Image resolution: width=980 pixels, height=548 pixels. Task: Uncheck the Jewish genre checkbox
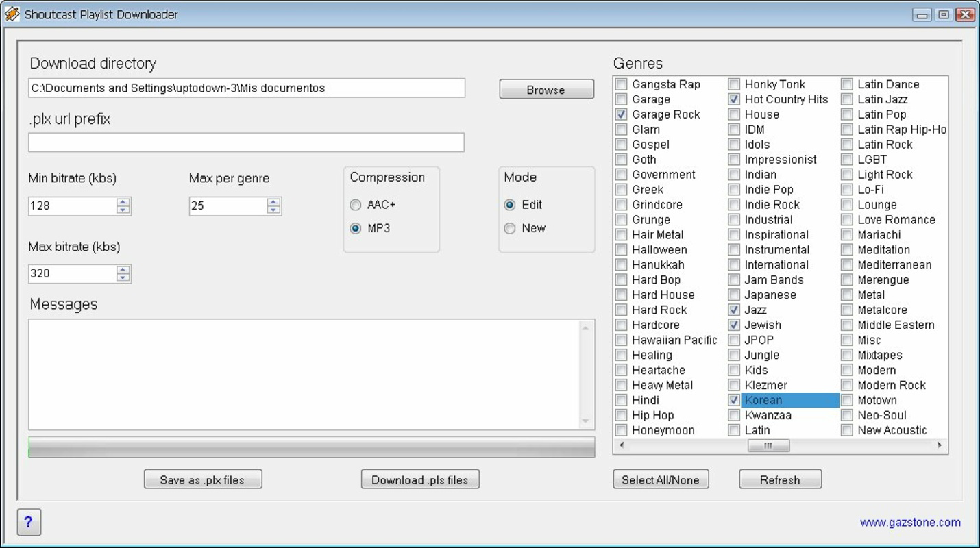point(734,325)
